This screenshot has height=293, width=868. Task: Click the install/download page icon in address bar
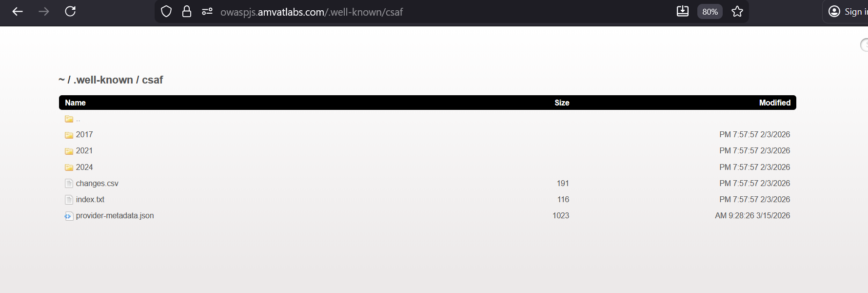click(x=683, y=12)
